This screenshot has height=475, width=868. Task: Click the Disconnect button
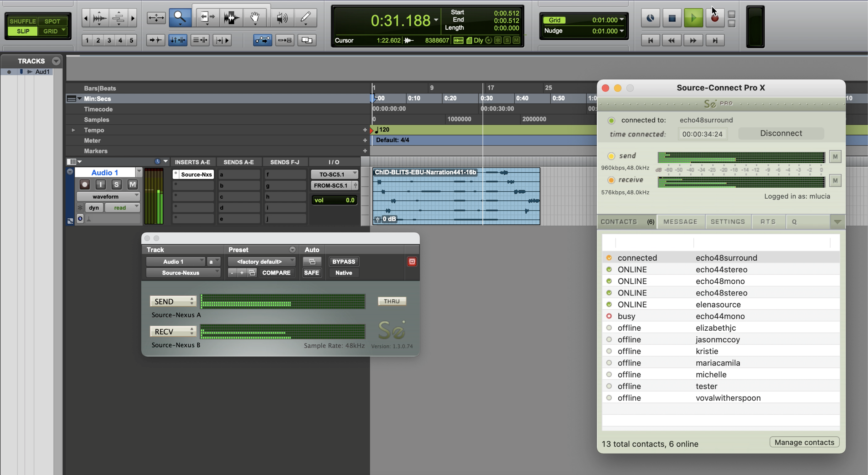[x=781, y=133]
